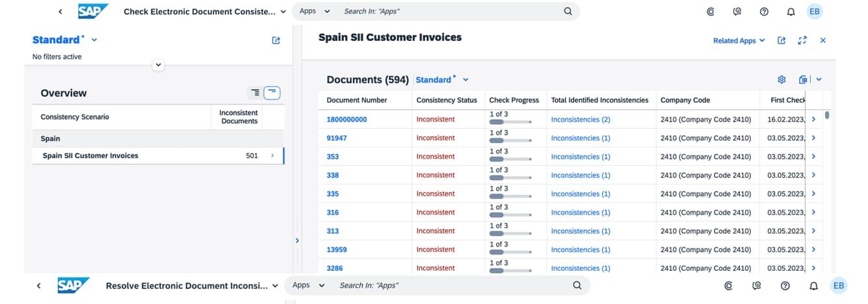868x304 pixels.
Task: Click the search magnifier icon in the top header
Action: click(568, 11)
